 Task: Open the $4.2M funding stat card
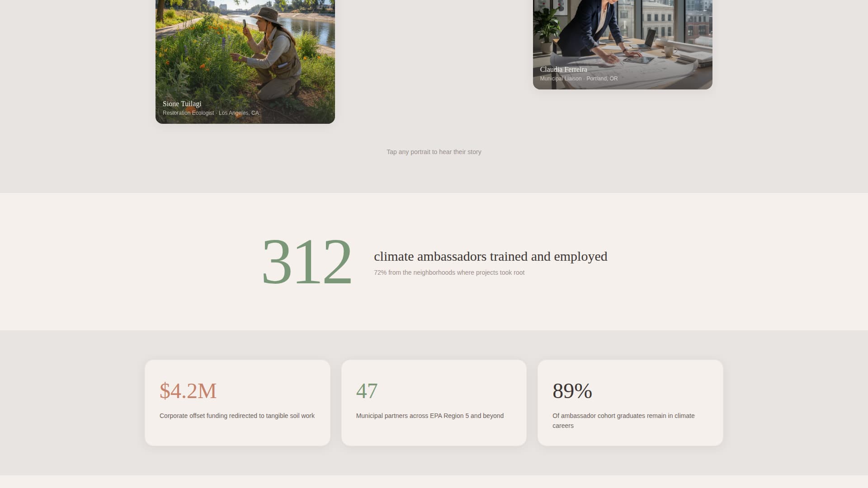(x=237, y=402)
